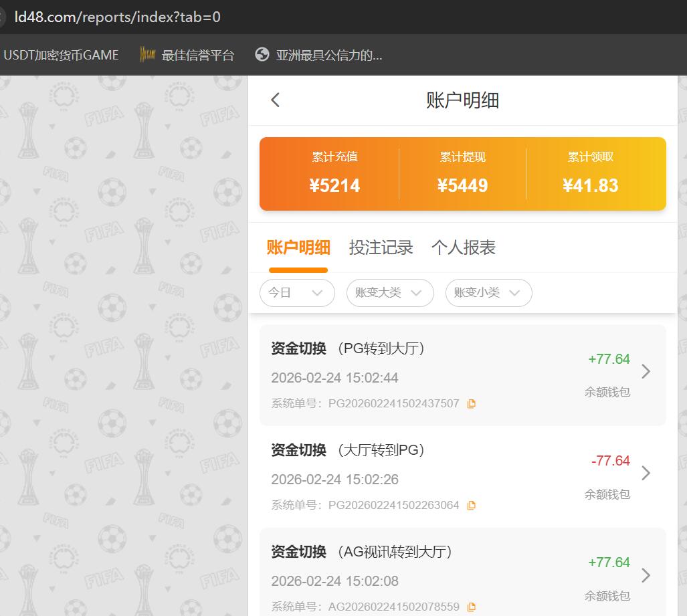Select the 账户明细 tab

298,247
